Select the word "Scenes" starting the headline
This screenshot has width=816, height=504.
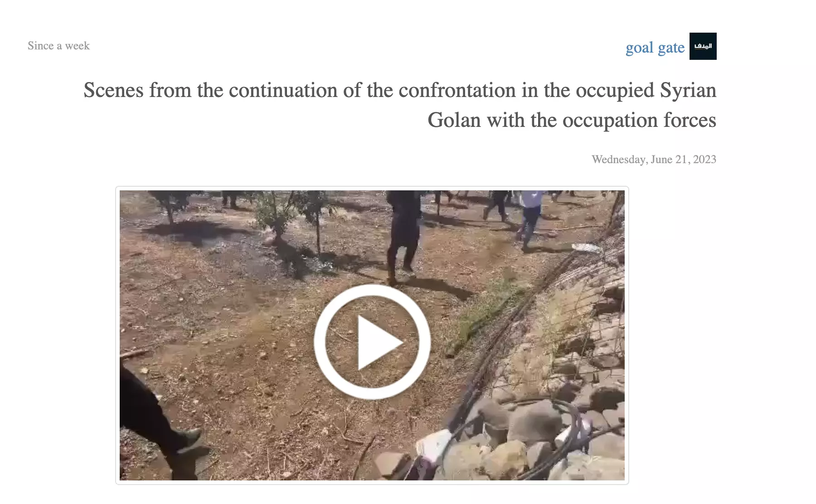[x=114, y=90]
